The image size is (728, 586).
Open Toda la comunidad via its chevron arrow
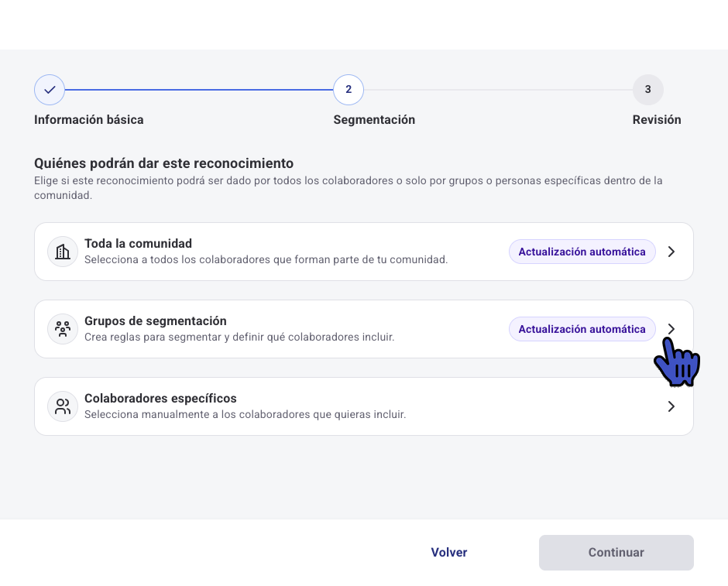(671, 252)
